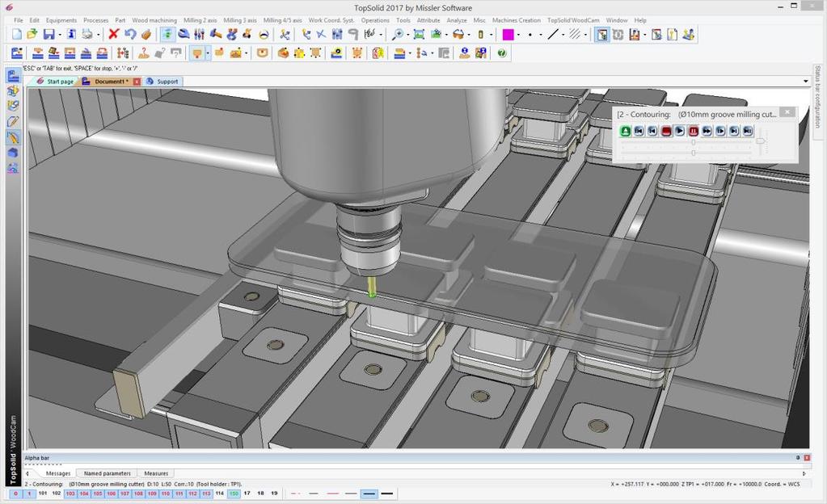The image size is (827, 504).
Task: Open the Operations menu
Action: pyautogui.click(x=375, y=20)
